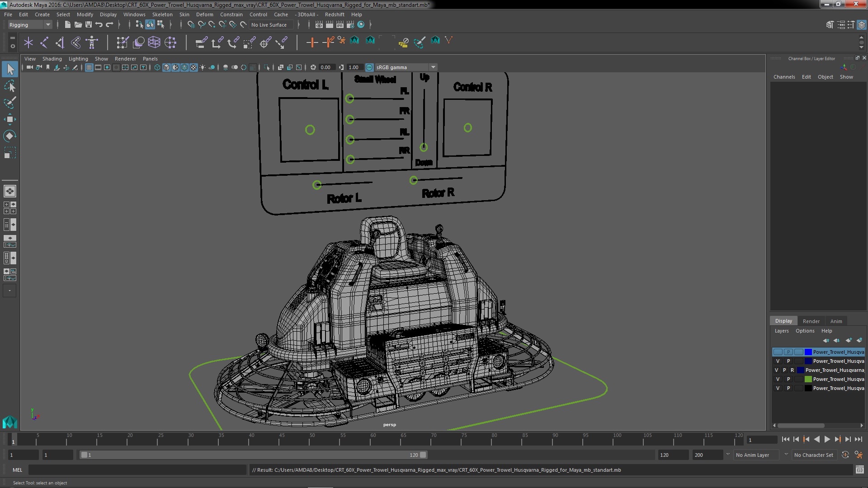868x488 pixels.
Task: Click the Open Scene folder icon
Action: click(x=78, y=25)
